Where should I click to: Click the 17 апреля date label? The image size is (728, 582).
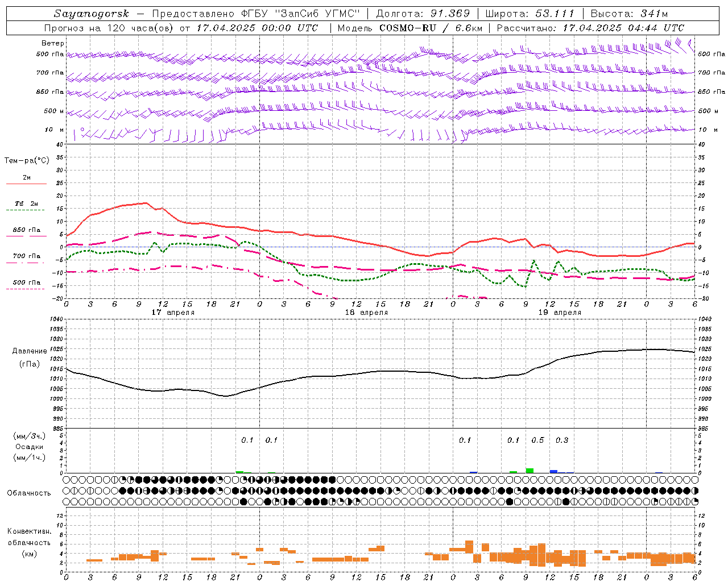tap(173, 313)
